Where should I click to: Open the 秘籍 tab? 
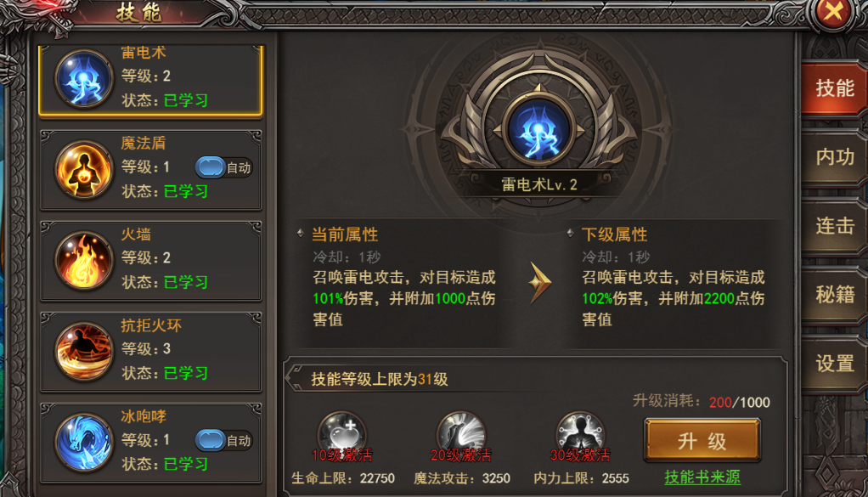(x=834, y=295)
